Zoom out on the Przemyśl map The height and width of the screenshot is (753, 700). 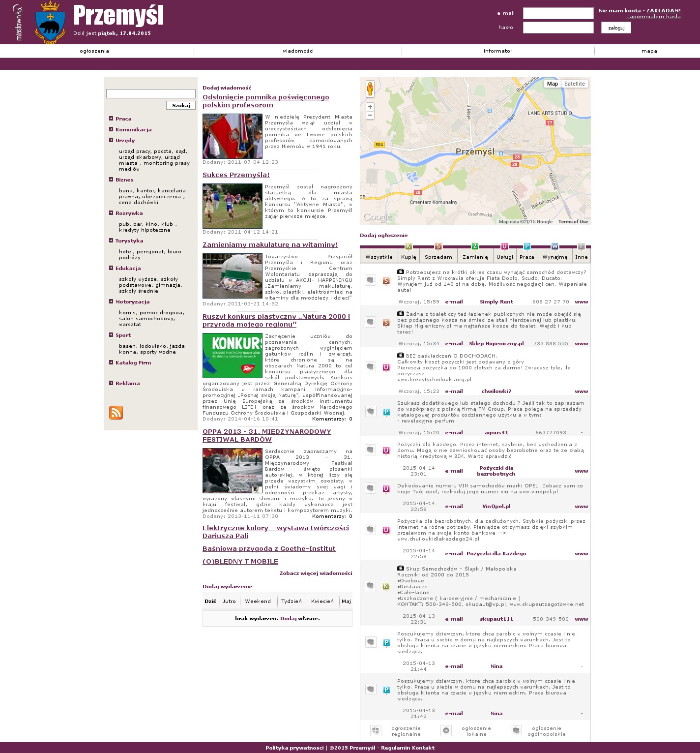[370, 115]
